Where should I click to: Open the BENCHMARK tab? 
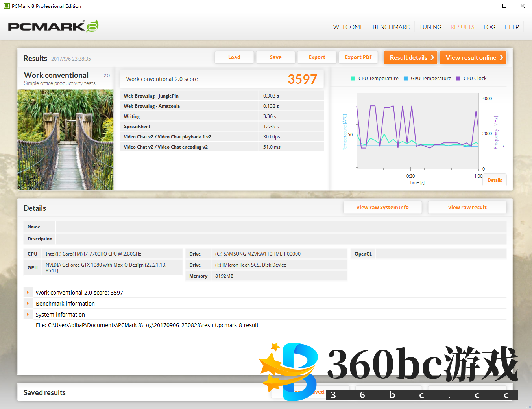(x=391, y=27)
